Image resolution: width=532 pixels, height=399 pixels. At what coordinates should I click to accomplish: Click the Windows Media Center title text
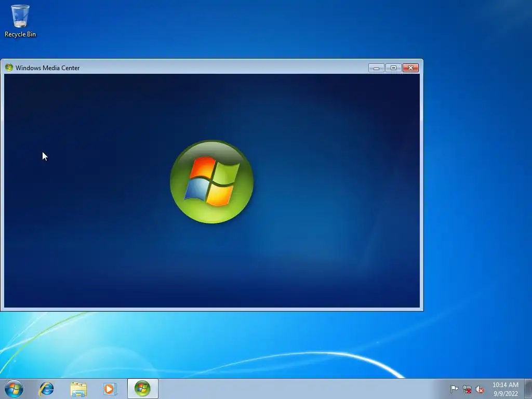point(47,68)
